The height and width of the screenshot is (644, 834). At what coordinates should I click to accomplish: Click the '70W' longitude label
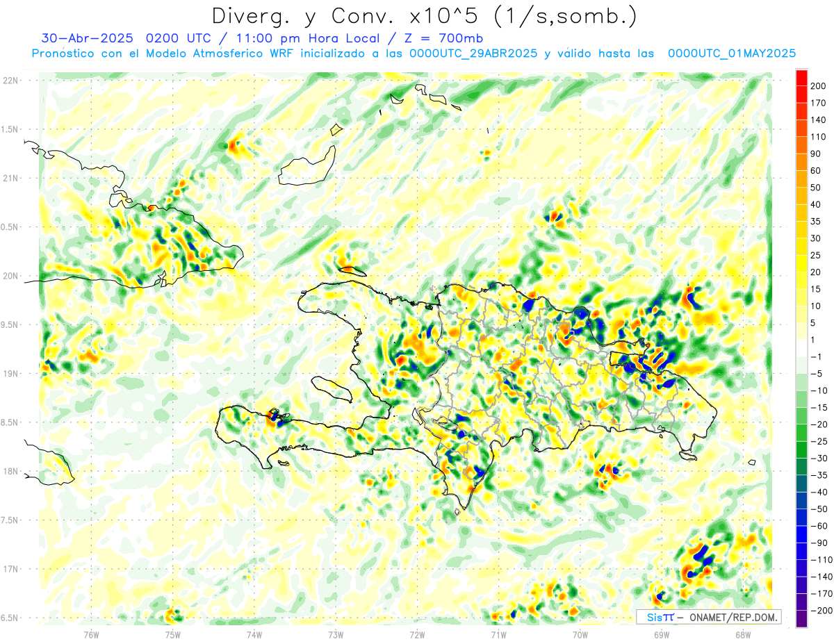point(580,634)
